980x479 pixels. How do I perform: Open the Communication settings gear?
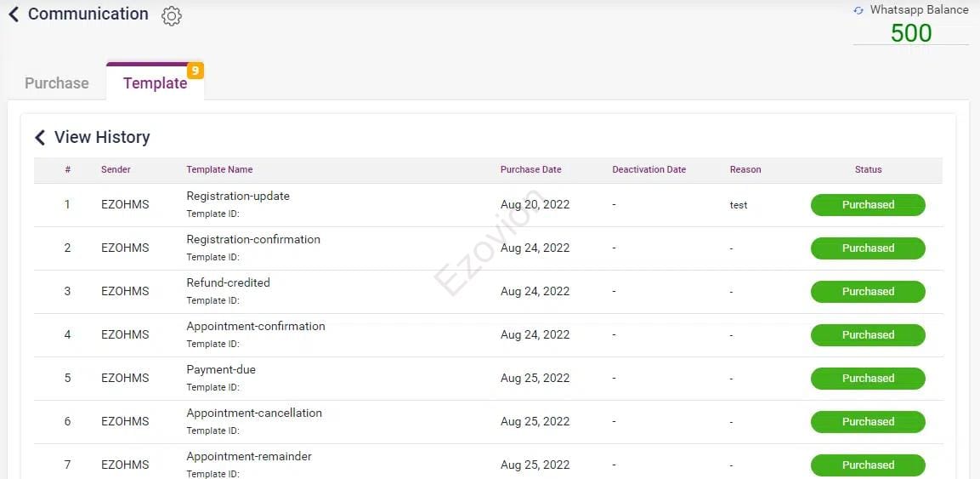pos(172,16)
